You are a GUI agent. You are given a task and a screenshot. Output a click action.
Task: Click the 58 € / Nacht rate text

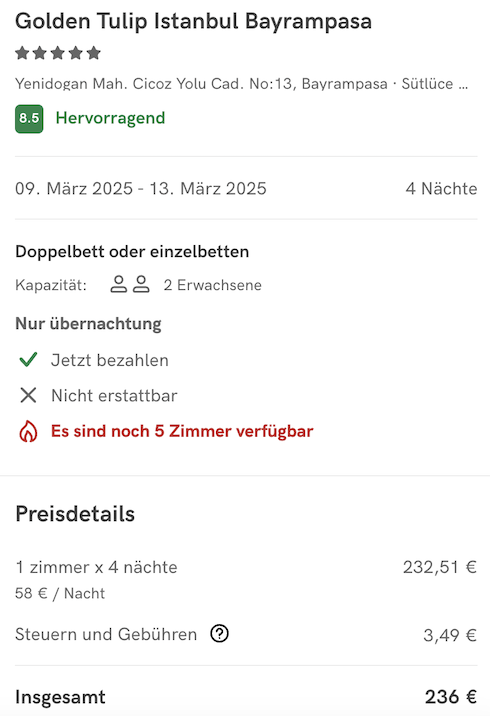tap(60, 593)
